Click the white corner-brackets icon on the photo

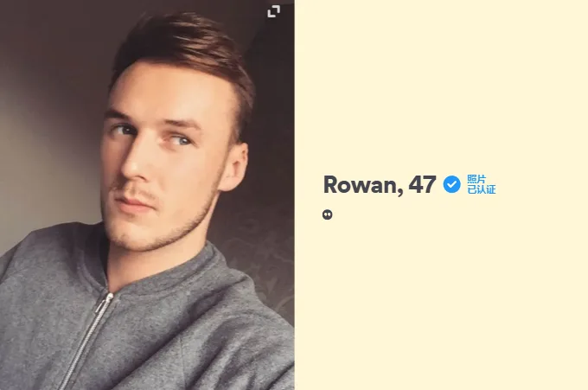click(x=274, y=11)
